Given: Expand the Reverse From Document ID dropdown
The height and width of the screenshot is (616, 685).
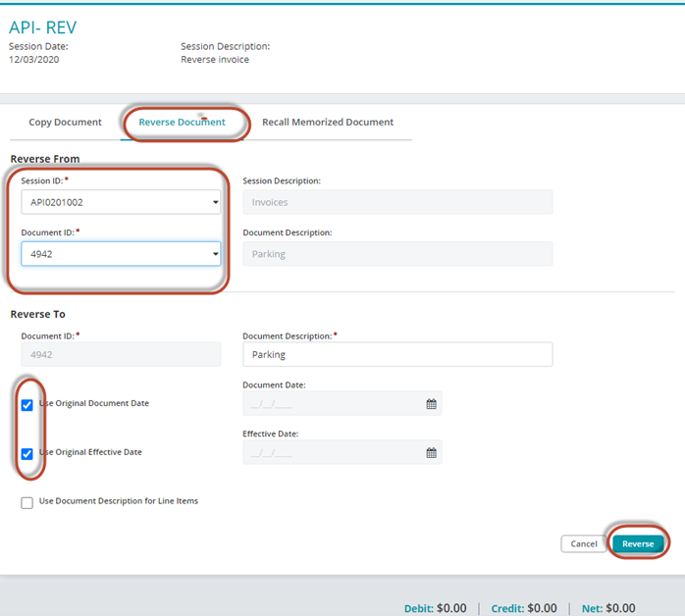Looking at the screenshot, I should (x=121, y=254).
